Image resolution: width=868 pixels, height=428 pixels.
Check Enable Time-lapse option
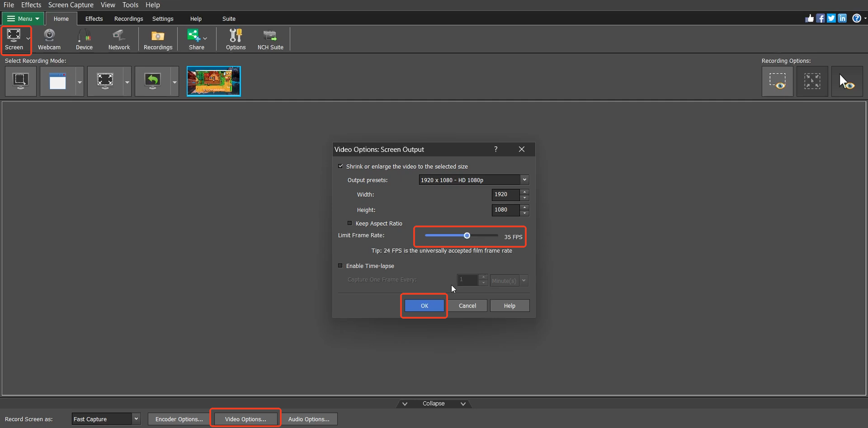340,266
